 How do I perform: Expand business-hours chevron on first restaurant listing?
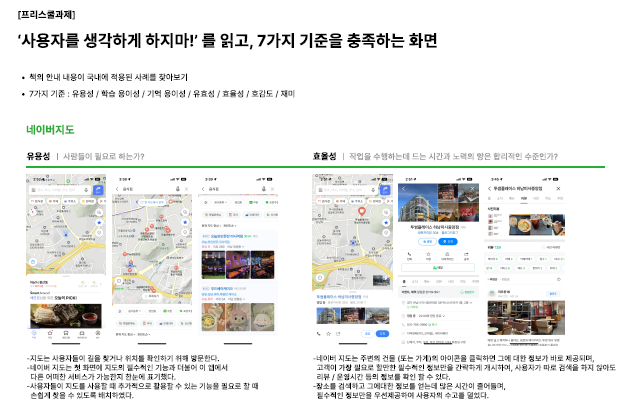243,247
